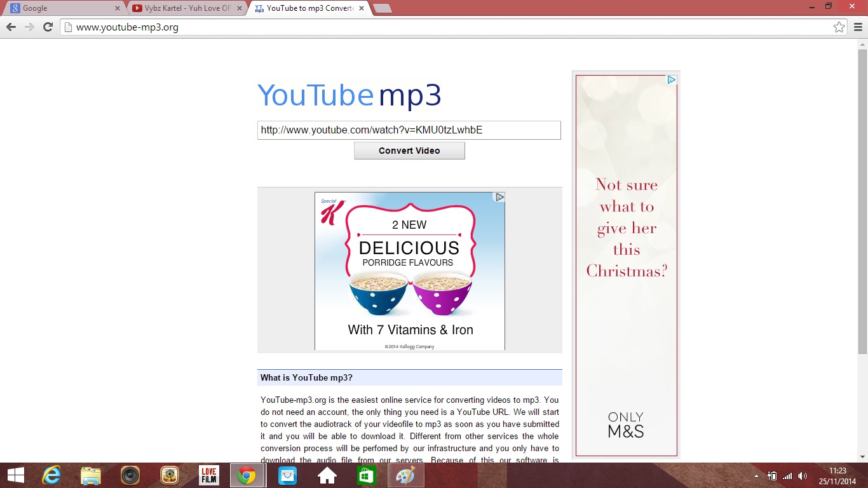Open the taskbar clock showing 11:23

coord(837,476)
